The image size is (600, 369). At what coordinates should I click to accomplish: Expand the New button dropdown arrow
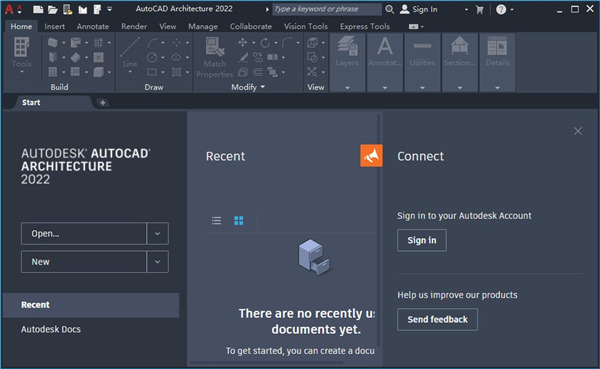157,262
